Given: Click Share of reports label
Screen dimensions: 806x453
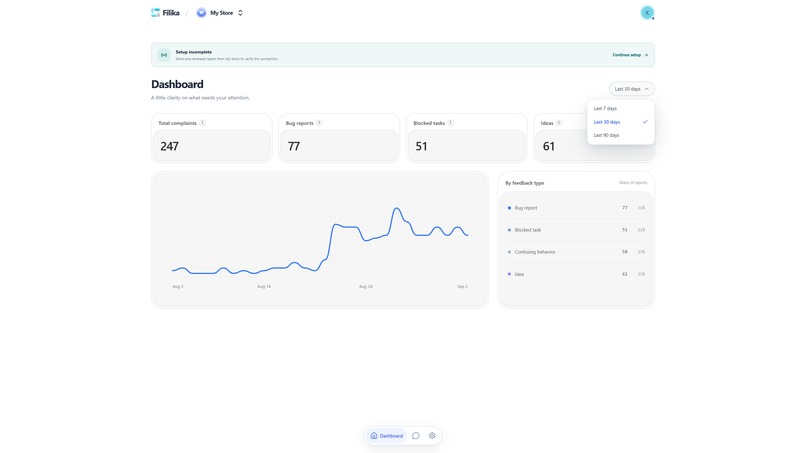Looking at the screenshot, I should point(633,183).
